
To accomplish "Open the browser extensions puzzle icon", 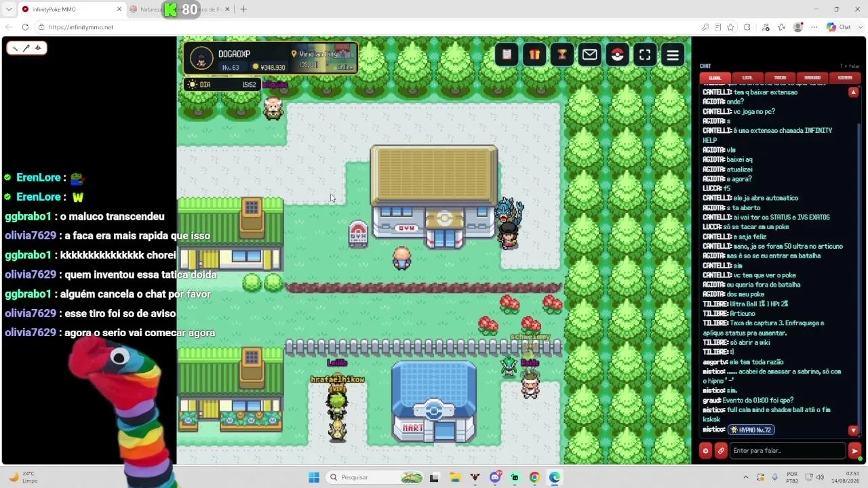I will 747,27.
